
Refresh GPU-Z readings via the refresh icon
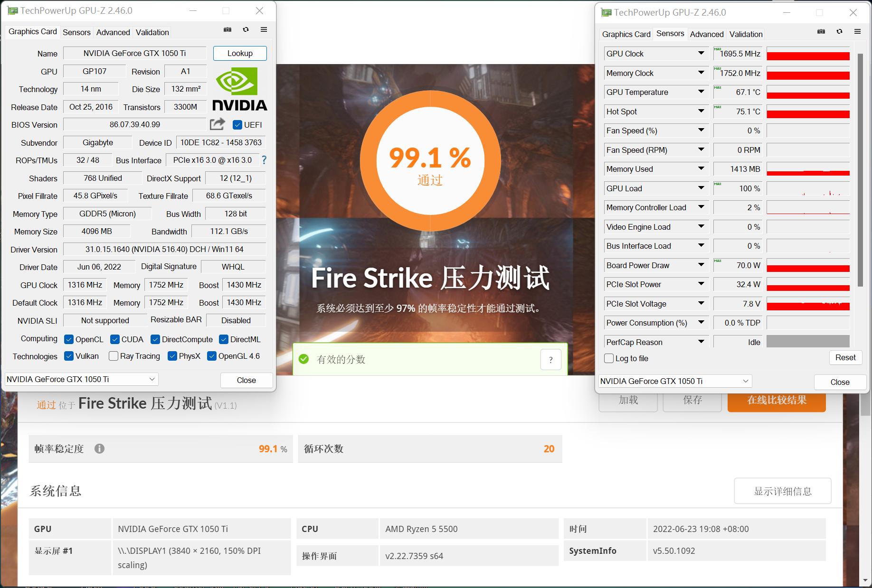click(x=246, y=29)
